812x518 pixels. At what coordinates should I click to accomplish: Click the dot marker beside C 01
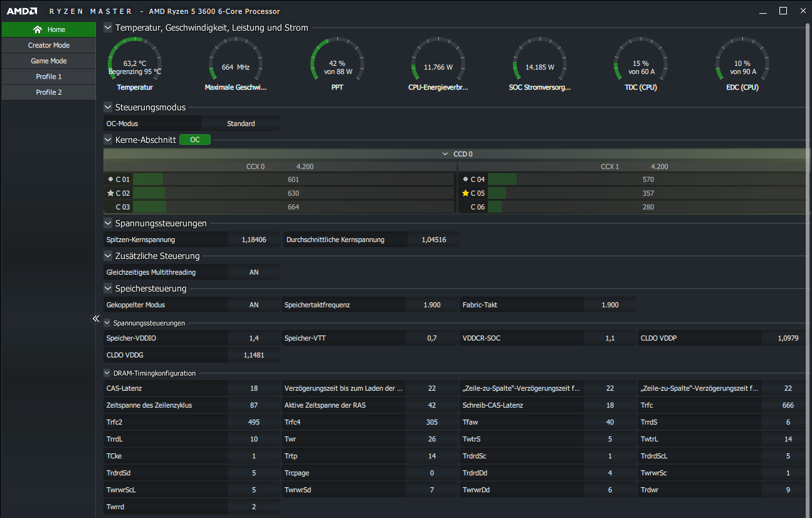tap(110, 179)
